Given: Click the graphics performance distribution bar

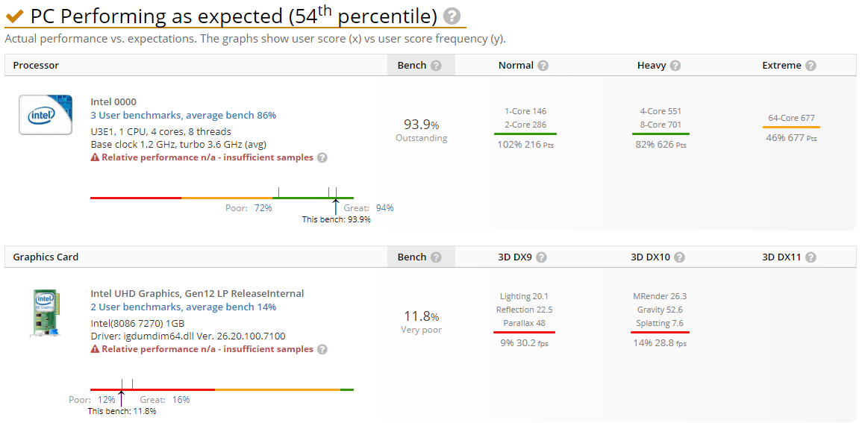Looking at the screenshot, I should (222, 389).
